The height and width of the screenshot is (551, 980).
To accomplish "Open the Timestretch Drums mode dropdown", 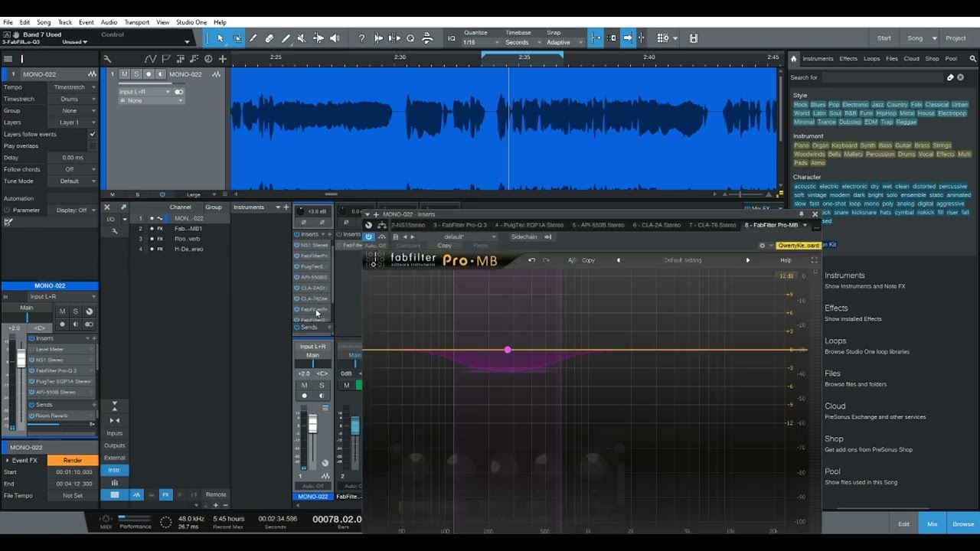I will point(73,99).
